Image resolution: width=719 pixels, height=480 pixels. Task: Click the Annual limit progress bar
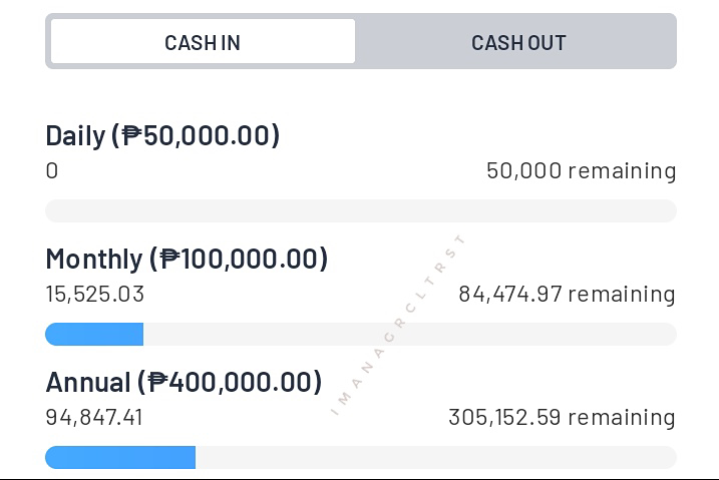coord(361,458)
